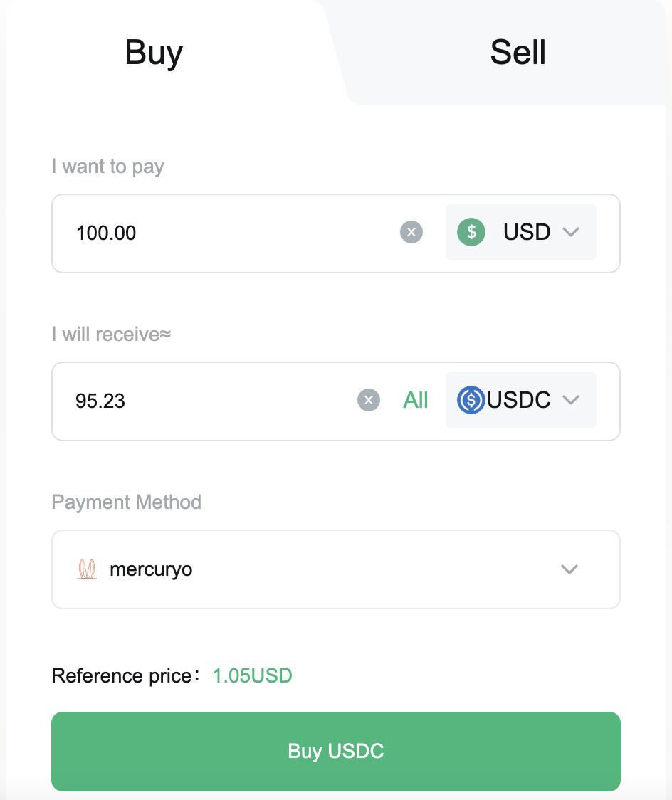The width and height of the screenshot is (672, 800).
Task: Click the "I want to pay" label
Action: [x=107, y=167]
